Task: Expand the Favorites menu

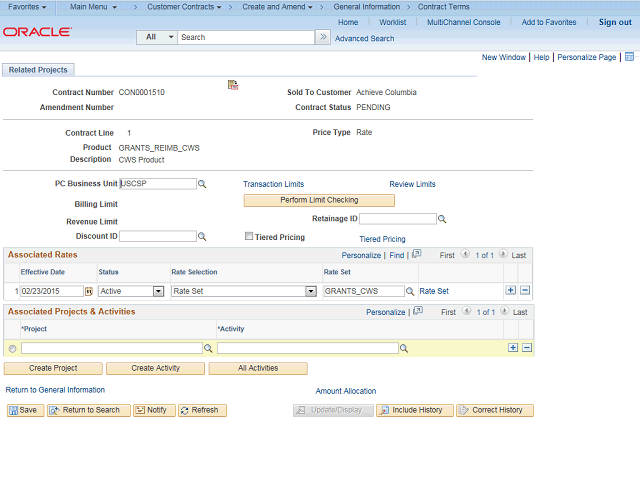Action: [x=27, y=7]
